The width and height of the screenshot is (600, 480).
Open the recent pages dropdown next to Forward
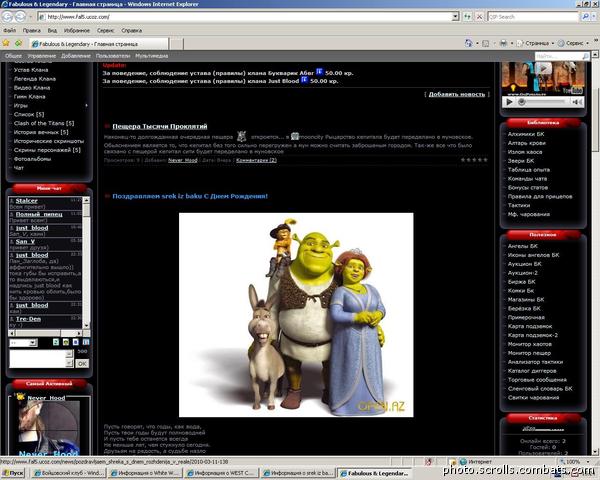click(x=30, y=17)
